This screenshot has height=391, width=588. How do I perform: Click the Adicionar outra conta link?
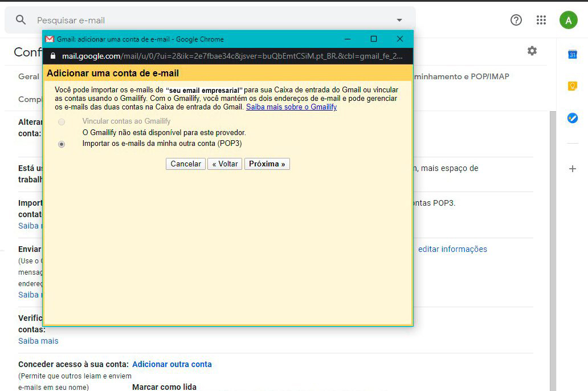coord(171,364)
